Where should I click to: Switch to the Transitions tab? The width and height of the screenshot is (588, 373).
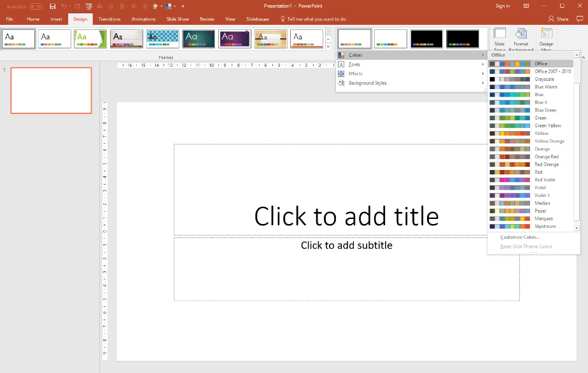(x=109, y=19)
